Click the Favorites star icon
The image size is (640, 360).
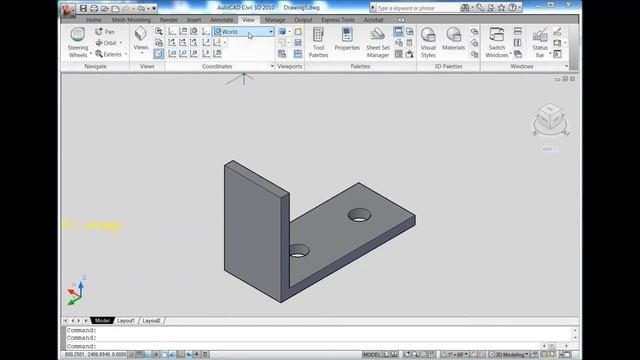click(x=502, y=8)
